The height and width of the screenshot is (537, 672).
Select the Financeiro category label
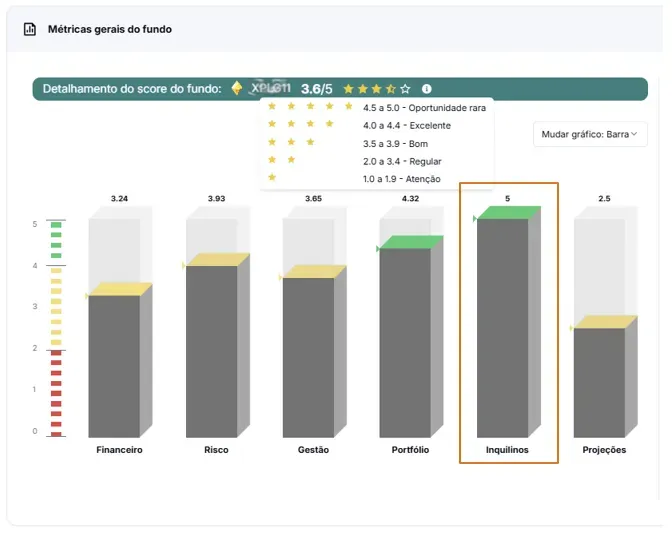click(119, 450)
